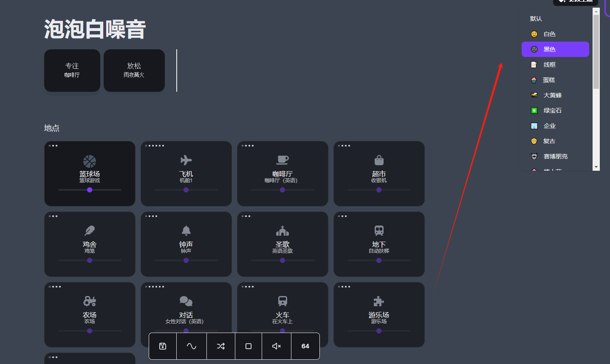Click the basketball icon on 篮球场 card
610x364 pixels.
90,161
